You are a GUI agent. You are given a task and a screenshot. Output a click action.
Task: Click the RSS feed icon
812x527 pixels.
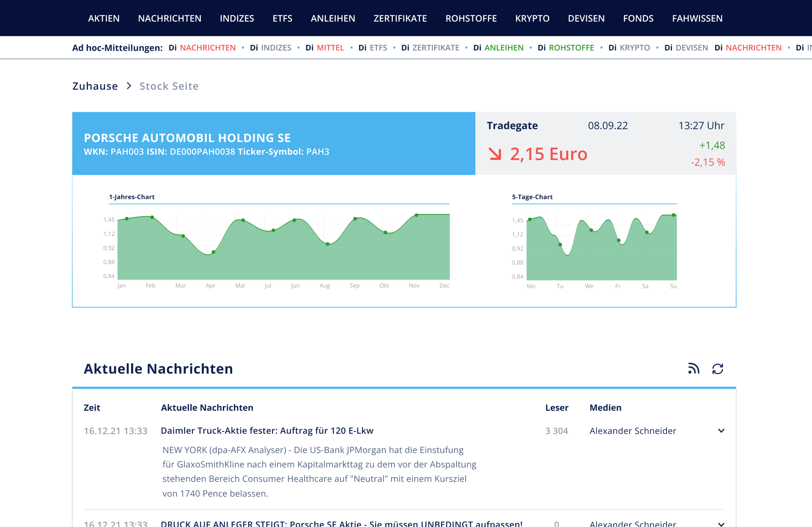coord(694,369)
